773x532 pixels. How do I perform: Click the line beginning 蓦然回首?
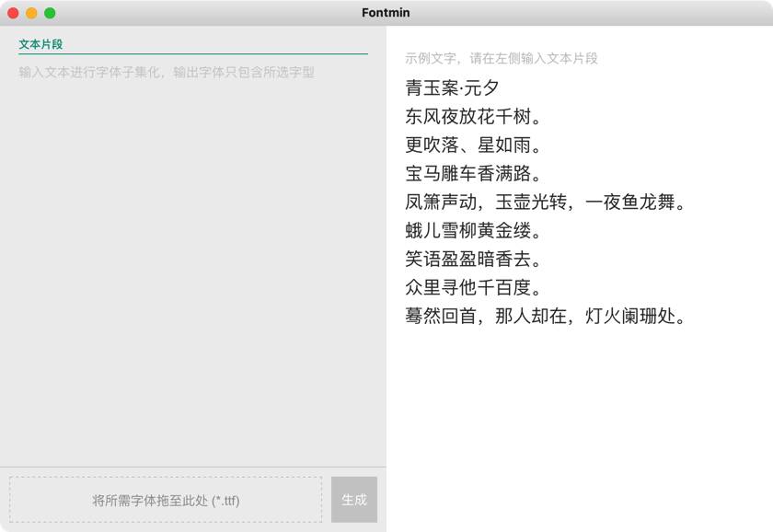click(x=545, y=316)
